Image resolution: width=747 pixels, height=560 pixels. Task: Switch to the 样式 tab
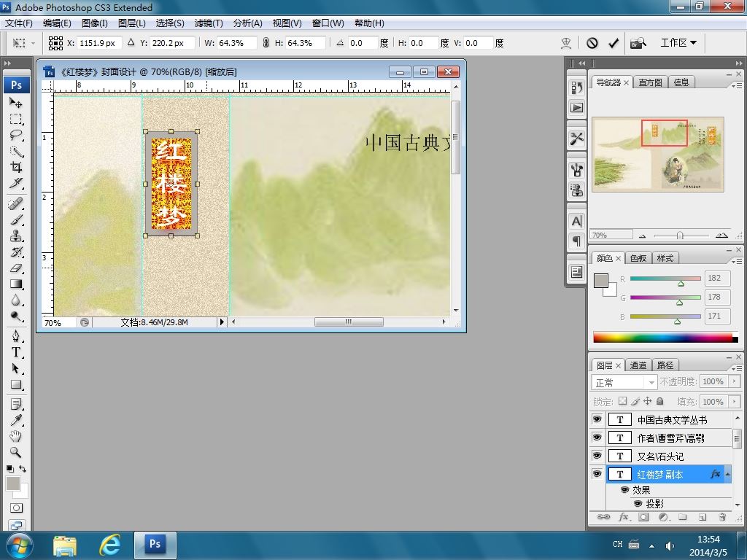(665, 258)
